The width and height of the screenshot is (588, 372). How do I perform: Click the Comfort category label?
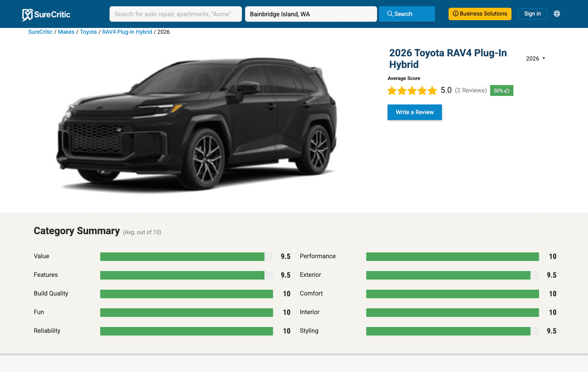point(311,294)
